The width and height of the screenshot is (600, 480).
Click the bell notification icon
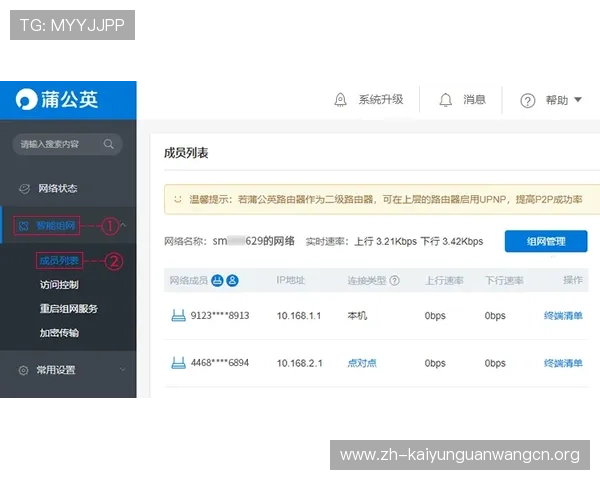(x=445, y=100)
